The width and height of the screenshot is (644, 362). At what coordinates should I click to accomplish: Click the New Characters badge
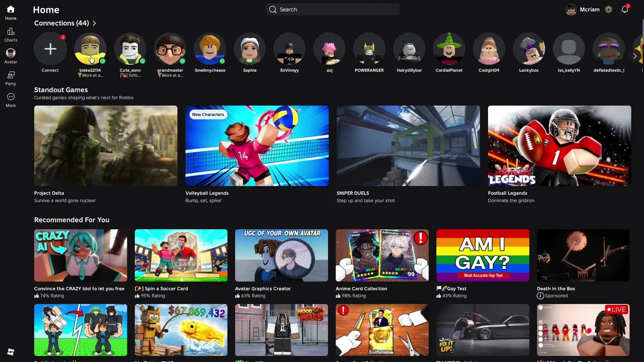click(x=208, y=115)
